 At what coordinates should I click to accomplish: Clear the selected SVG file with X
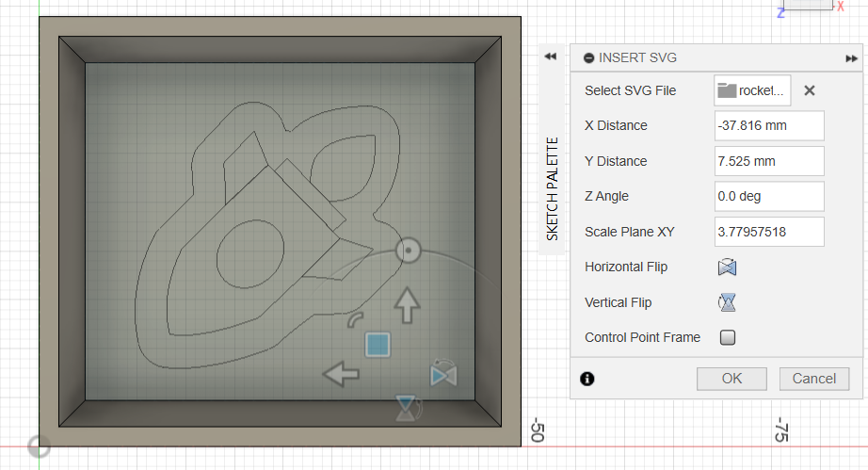tap(810, 90)
